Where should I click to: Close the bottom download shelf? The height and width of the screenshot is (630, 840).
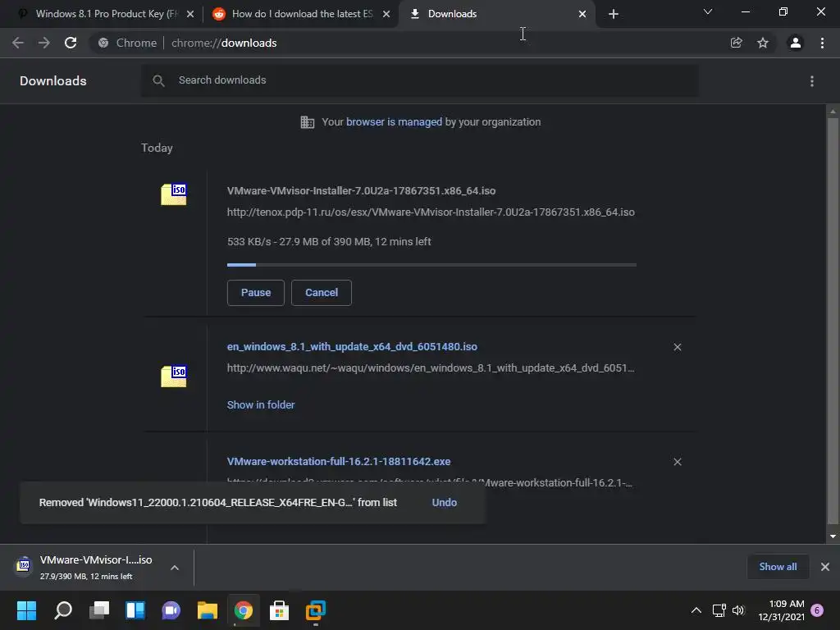click(x=825, y=567)
